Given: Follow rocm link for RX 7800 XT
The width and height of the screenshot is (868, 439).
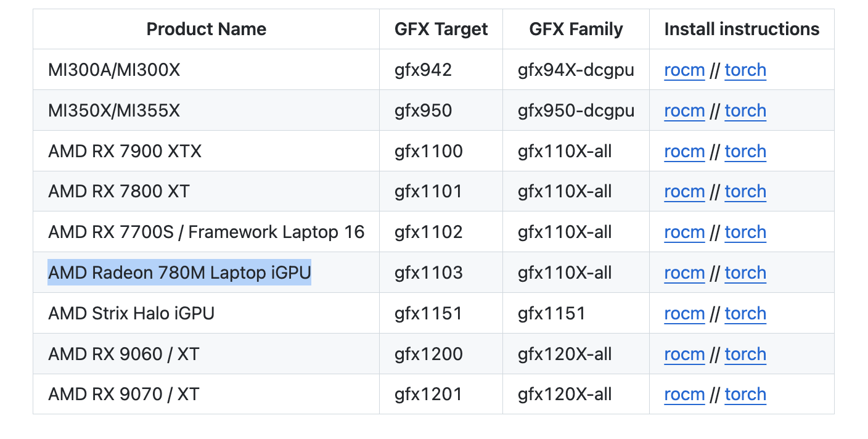Looking at the screenshot, I should (x=684, y=192).
